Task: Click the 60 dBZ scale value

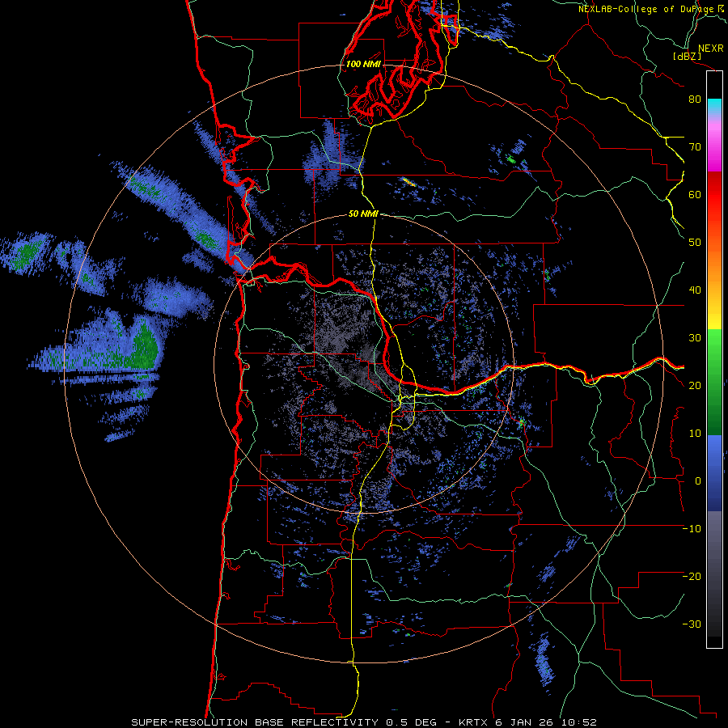Action: [x=695, y=194]
